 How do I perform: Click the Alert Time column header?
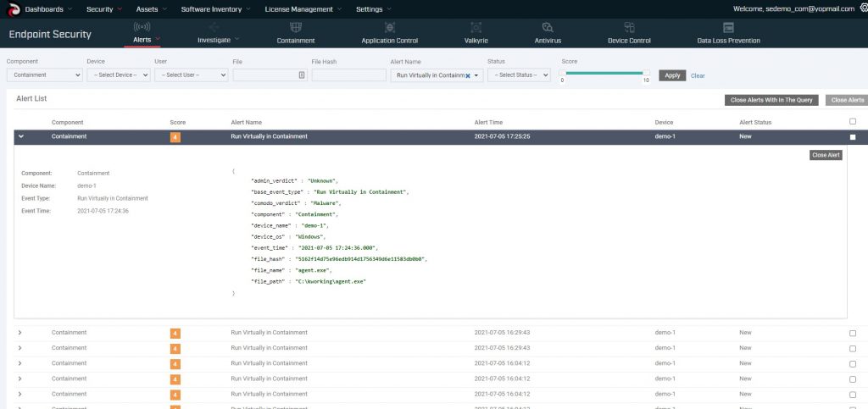click(x=488, y=122)
